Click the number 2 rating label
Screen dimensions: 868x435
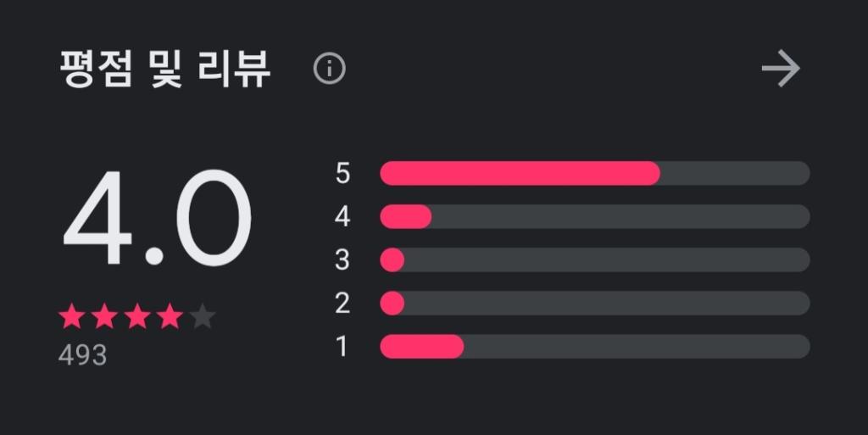pyautogui.click(x=342, y=304)
